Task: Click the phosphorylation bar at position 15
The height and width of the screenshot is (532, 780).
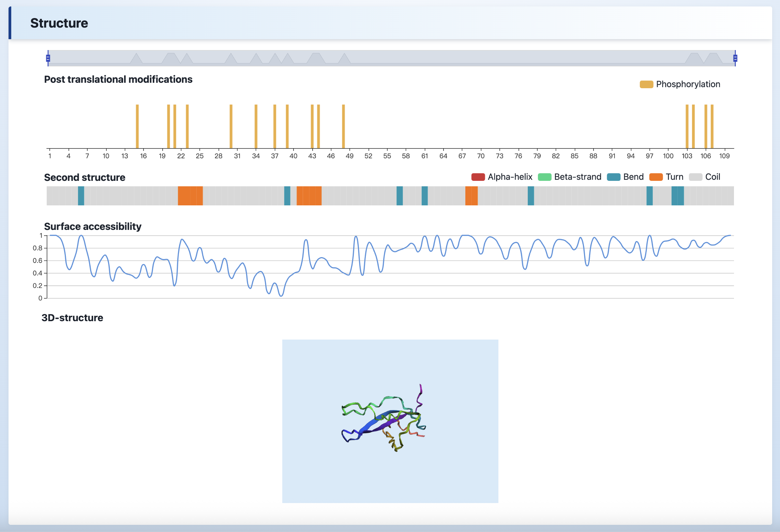Action: click(137, 126)
